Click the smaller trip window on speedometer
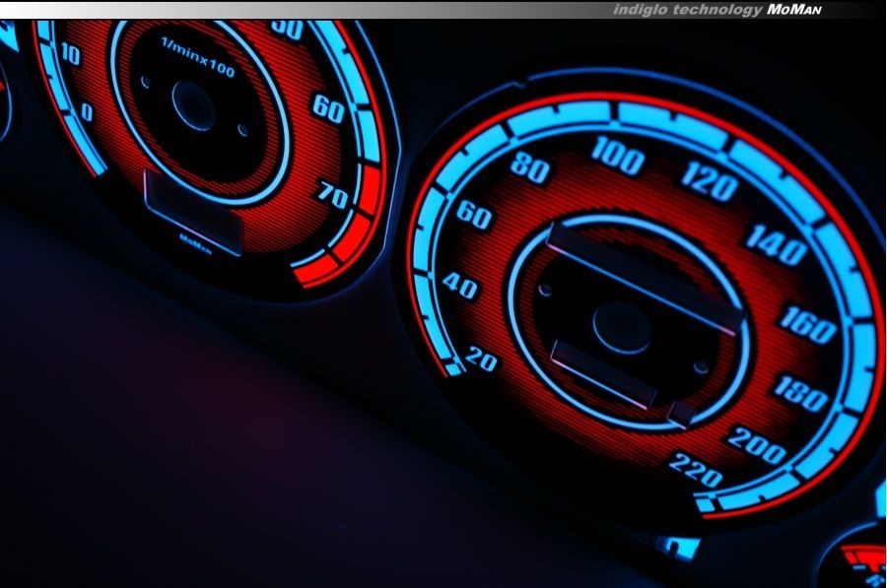 click(x=604, y=373)
